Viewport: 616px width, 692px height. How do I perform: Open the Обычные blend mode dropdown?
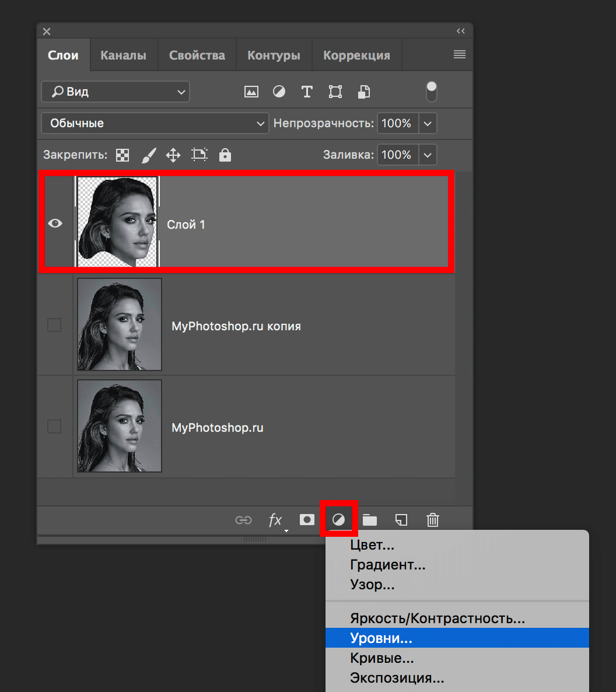(155, 123)
